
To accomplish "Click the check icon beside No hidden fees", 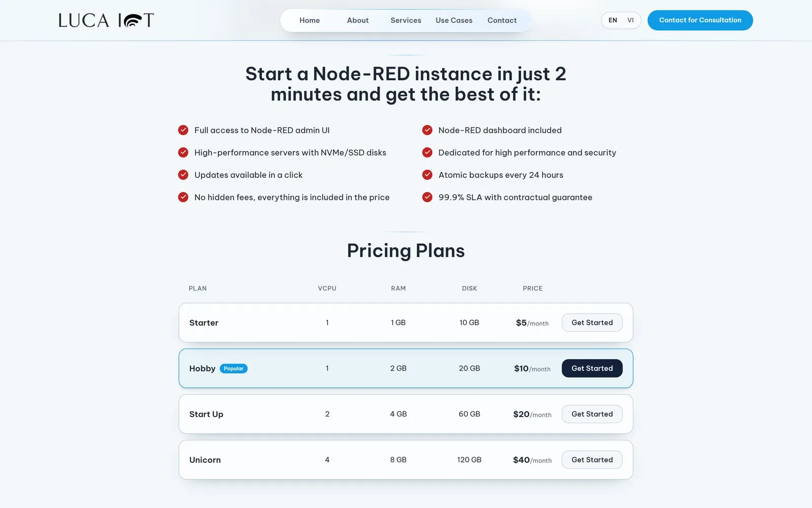I will point(183,197).
